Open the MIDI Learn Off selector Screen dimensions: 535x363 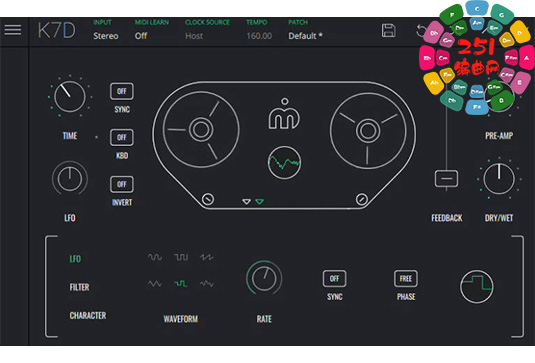click(141, 36)
